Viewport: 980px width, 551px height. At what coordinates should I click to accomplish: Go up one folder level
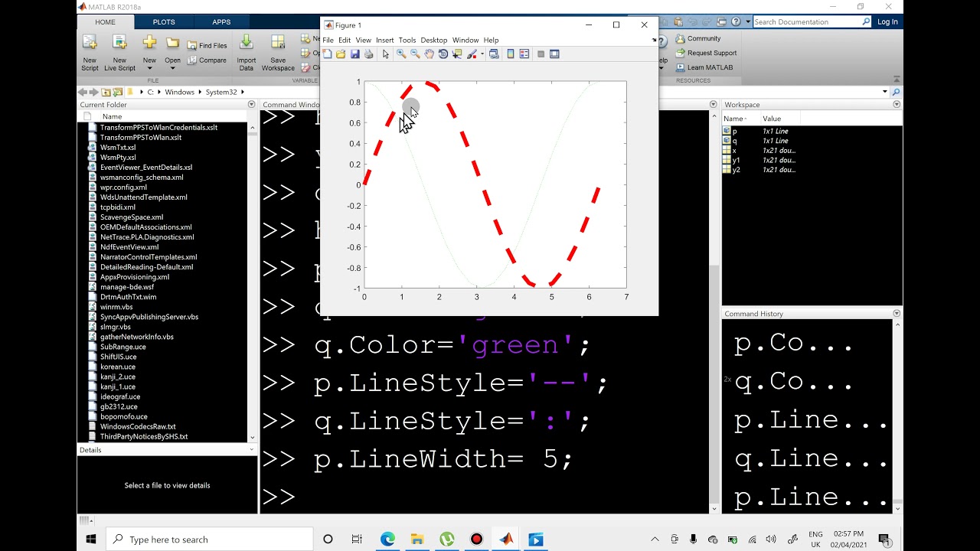106,92
